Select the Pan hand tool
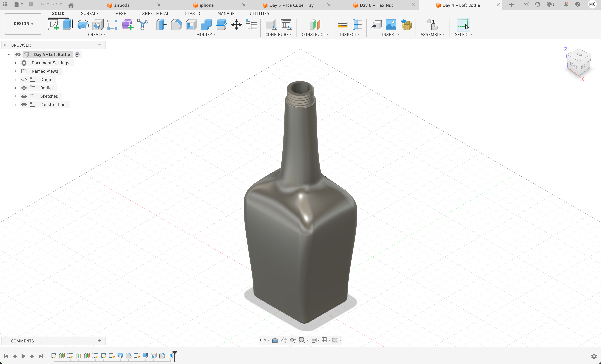The image size is (601, 364). [x=284, y=340]
